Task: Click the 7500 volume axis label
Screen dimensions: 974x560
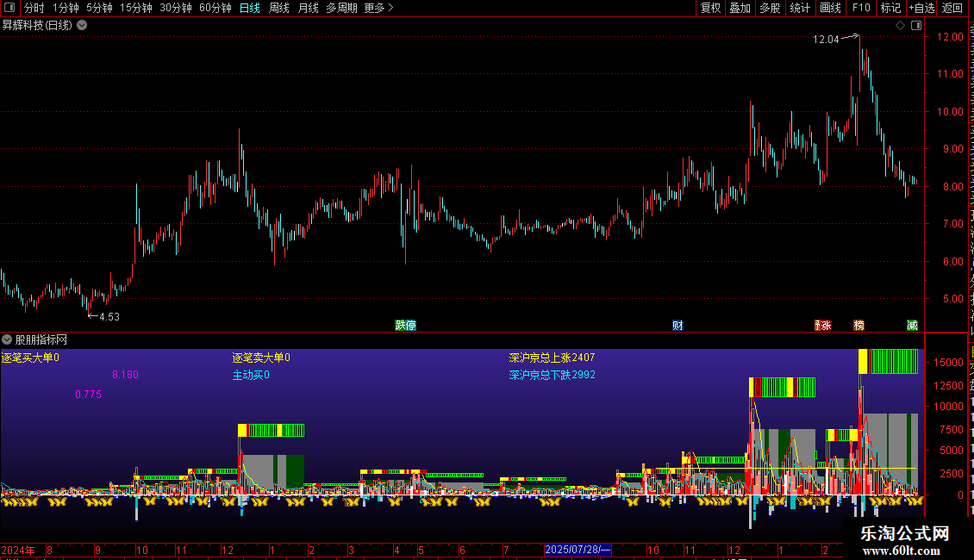Action: (x=951, y=430)
